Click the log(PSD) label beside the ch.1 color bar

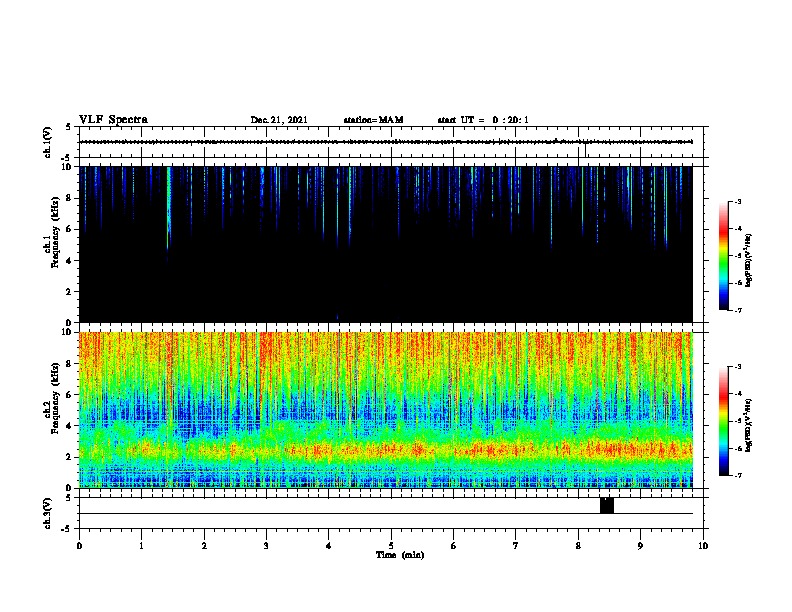749,260
